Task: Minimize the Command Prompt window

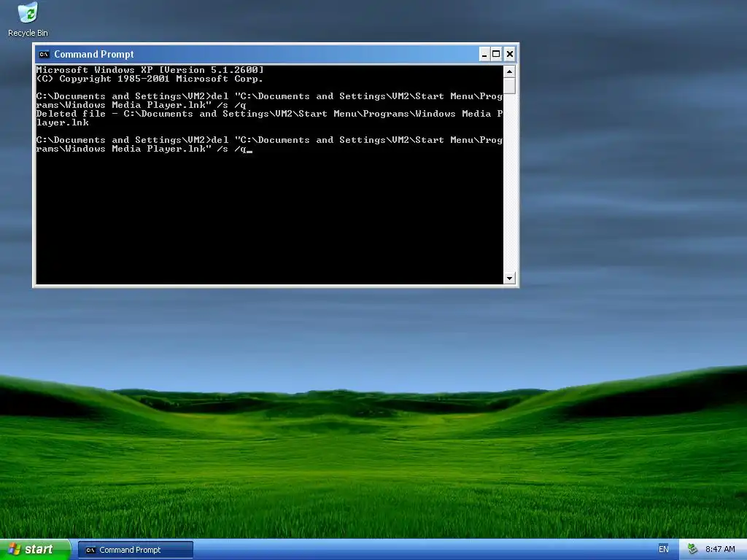Action: tap(484, 54)
